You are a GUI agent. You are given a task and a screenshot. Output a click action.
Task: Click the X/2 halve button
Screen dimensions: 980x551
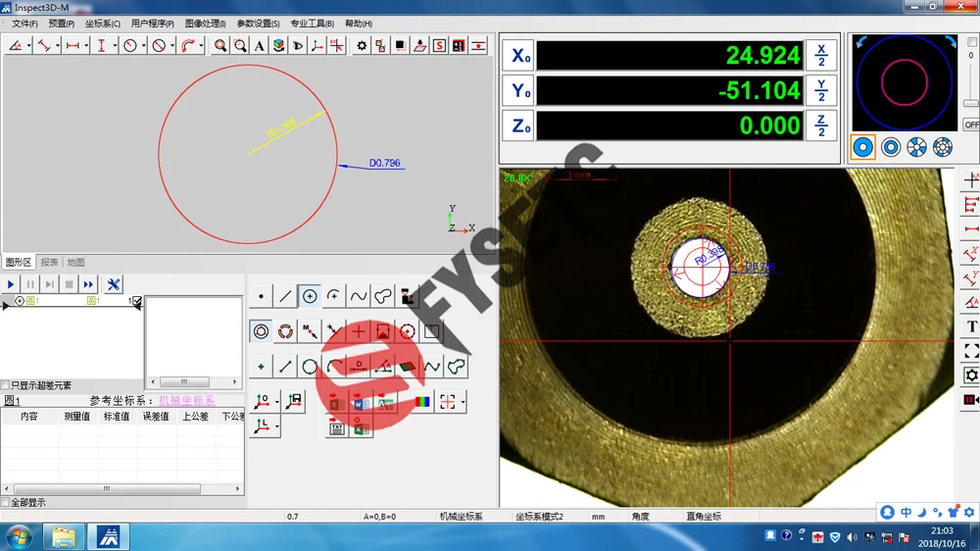click(x=821, y=56)
